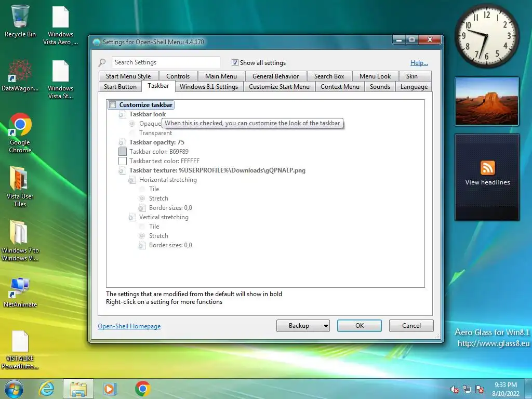Select Windows 7 to Windows Vi... folder
Viewport: 532px width, 399px height.
(20, 241)
